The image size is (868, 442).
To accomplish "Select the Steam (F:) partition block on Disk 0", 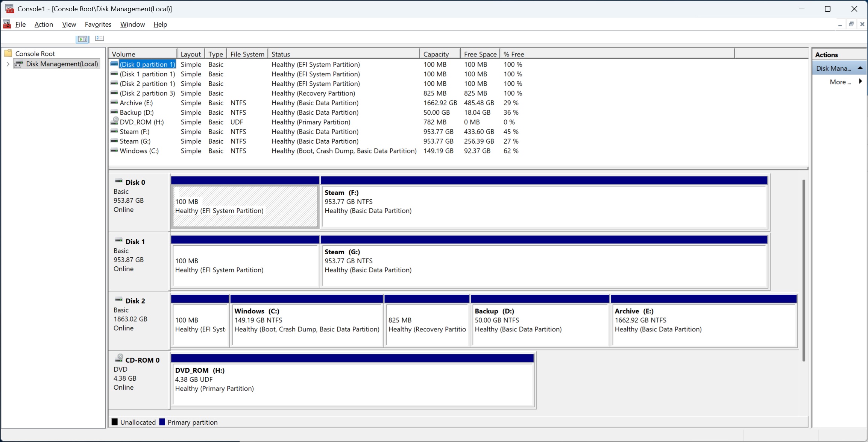I will [544, 202].
